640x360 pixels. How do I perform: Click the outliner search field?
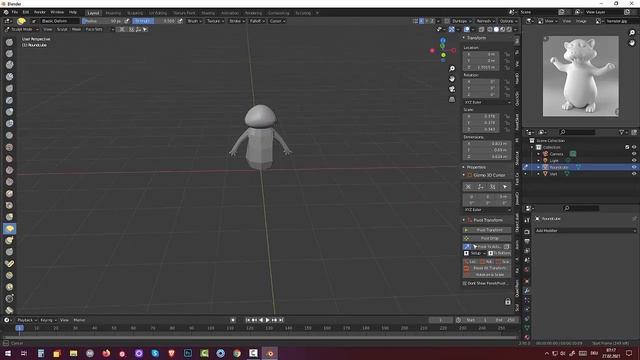click(x=578, y=132)
